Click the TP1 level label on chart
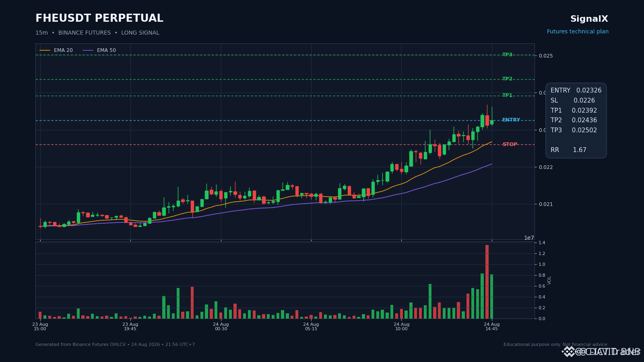The image size is (644, 362). pos(507,95)
